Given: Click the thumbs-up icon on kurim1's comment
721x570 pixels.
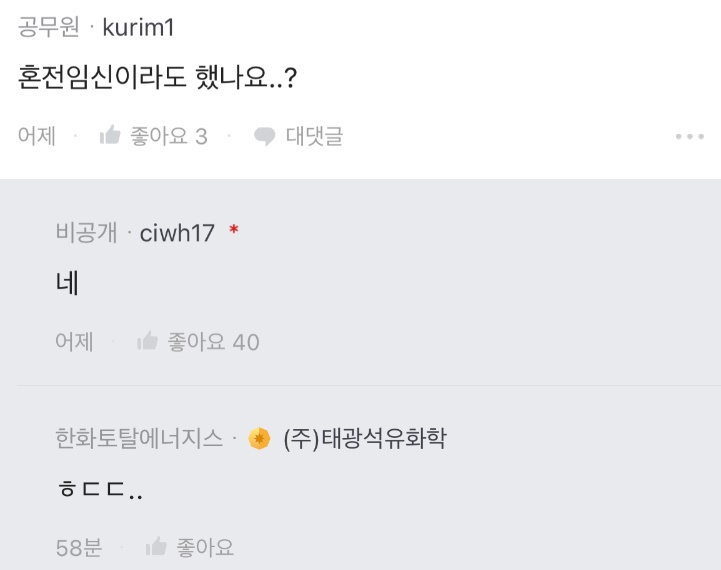Looking at the screenshot, I should (x=110, y=136).
